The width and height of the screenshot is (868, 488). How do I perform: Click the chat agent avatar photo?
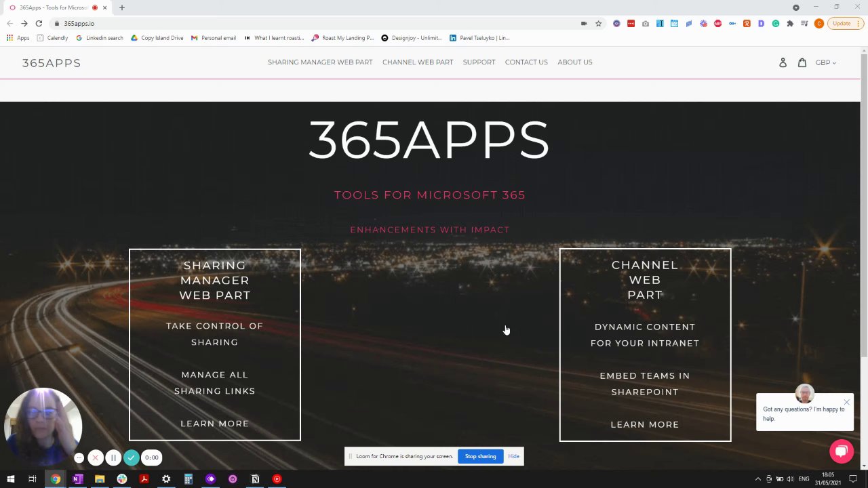(x=805, y=394)
